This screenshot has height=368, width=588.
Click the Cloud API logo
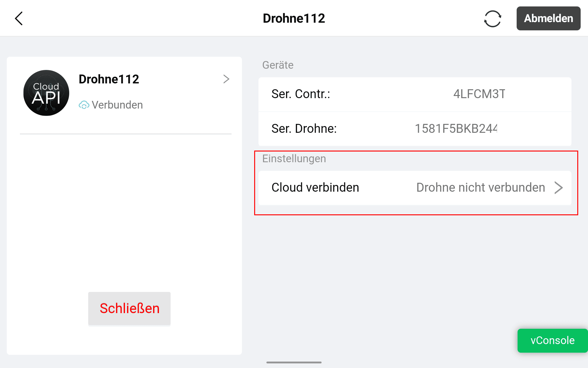coord(46,93)
